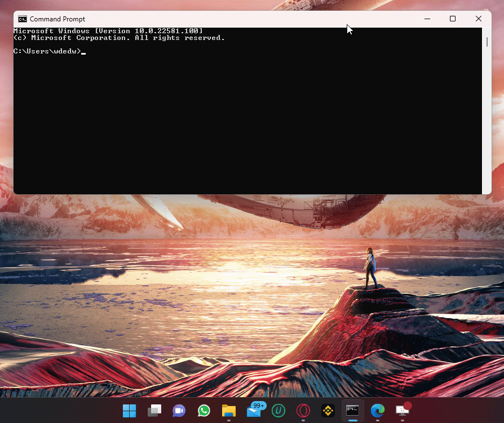Viewport: 504px width, 423px height.
Task: Open File Explorer from the taskbar
Action: point(228,411)
